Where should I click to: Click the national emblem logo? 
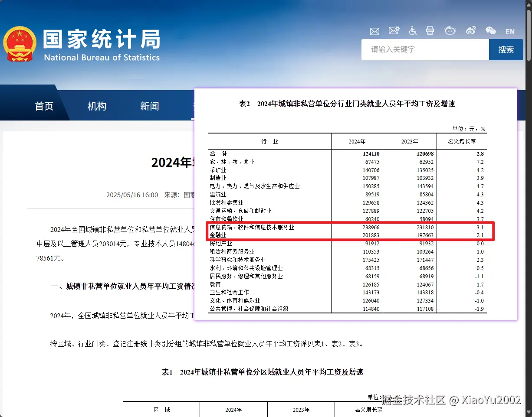(20, 45)
